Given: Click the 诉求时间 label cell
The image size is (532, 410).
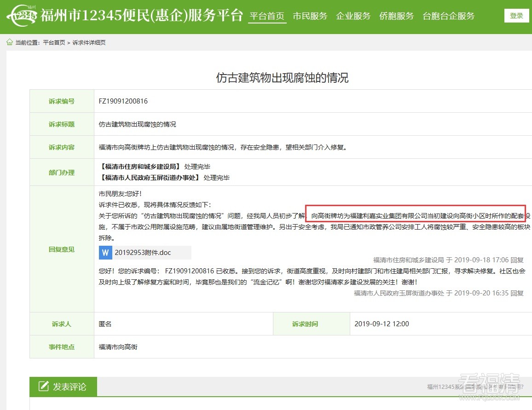Looking at the screenshot, I should 312,324.
